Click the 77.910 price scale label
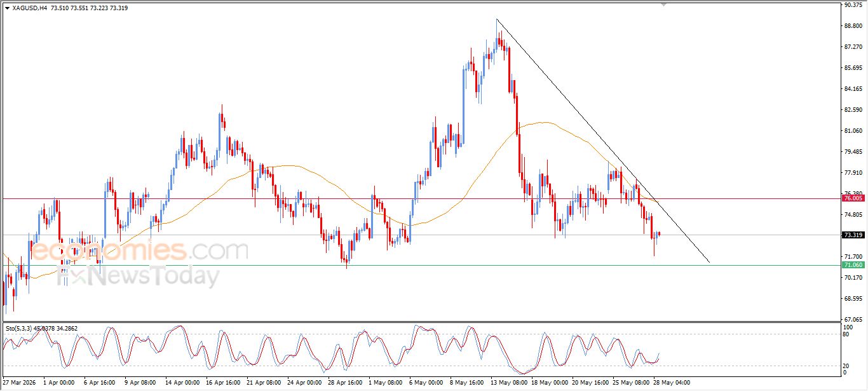Viewport: 868px width, 391px height. [x=853, y=173]
